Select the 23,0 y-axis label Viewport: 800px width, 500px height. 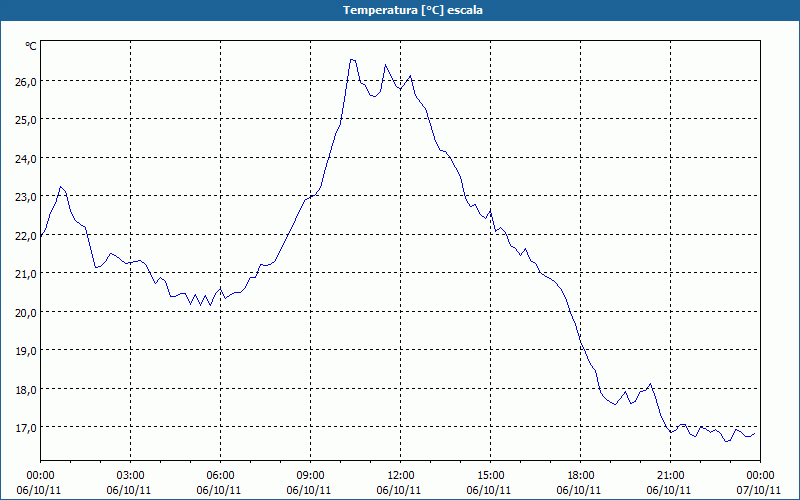[x=26, y=197]
